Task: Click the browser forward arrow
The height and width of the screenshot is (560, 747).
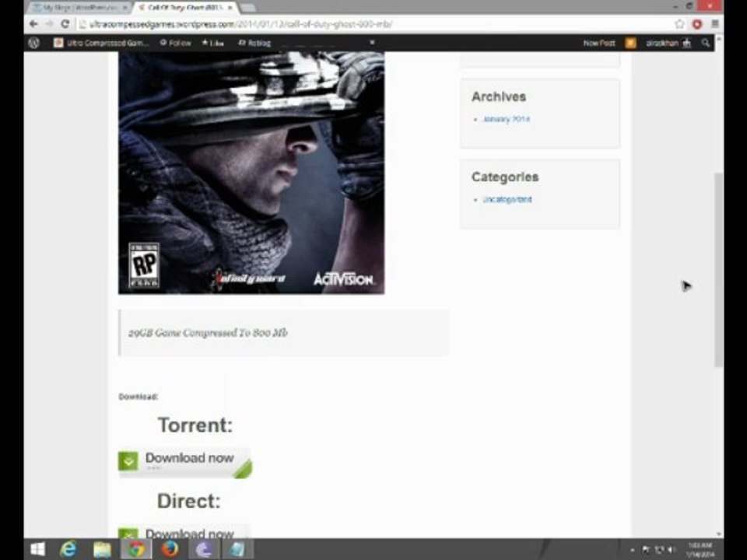Action: pos(48,24)
